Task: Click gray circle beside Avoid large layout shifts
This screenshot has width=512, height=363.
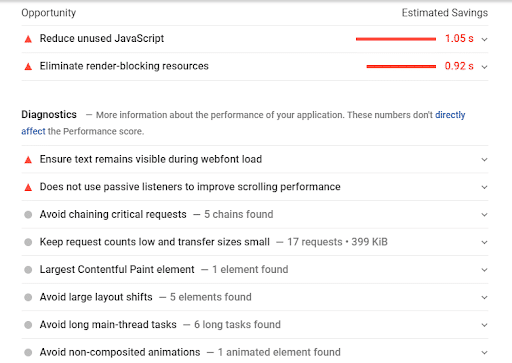Action: coord(28,297)
